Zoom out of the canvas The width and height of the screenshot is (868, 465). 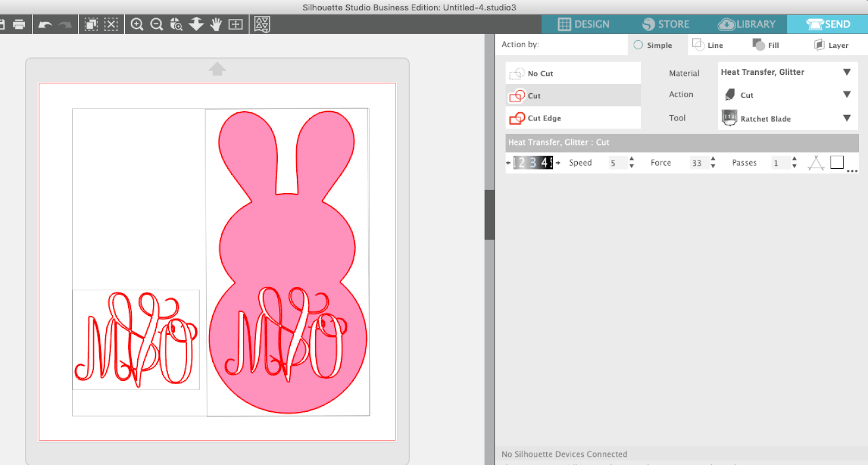coord(157,24)
